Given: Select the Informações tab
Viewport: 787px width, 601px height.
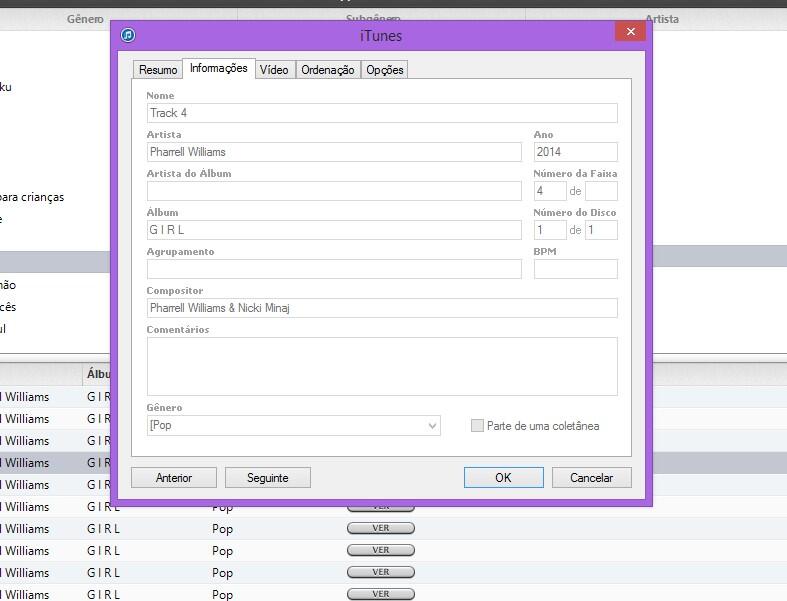Looking at the screenshot, I should (219, 68).
